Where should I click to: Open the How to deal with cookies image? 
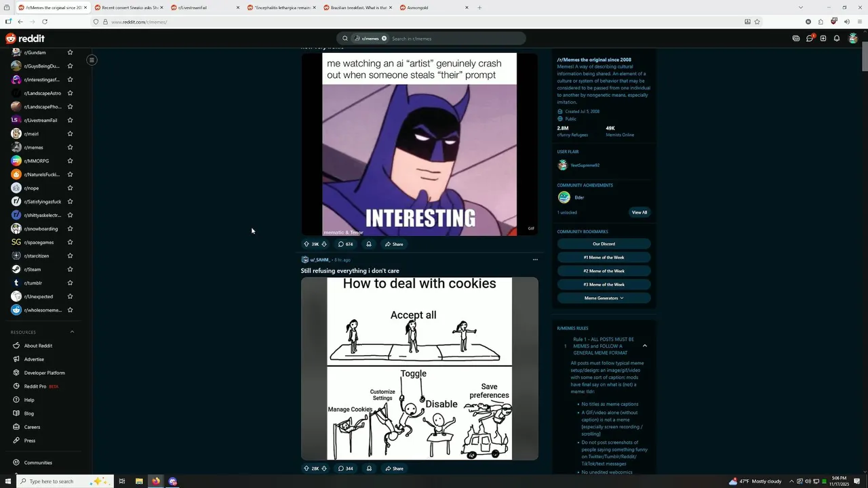[419, 369]
